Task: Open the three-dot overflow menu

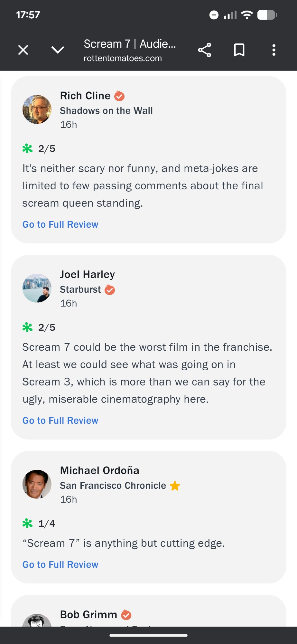Action: coord(274,50)
